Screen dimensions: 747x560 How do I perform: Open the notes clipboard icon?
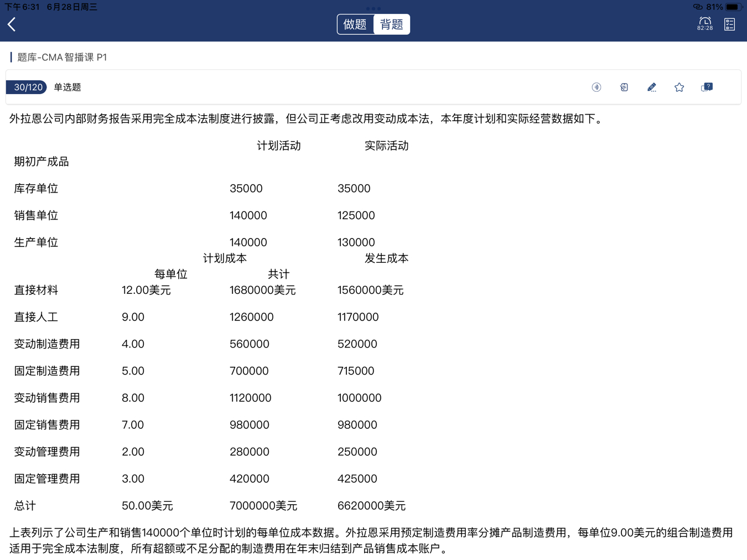click(x=624, y=87)
